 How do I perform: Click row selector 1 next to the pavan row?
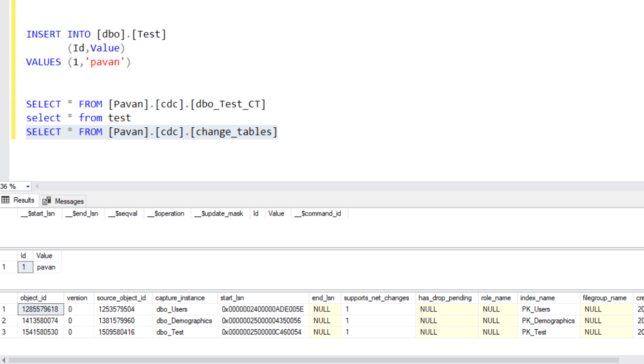[4, 267]
